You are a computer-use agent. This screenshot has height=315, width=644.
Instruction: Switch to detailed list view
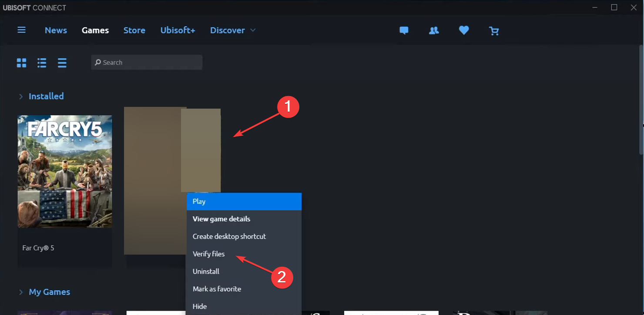coord(42,63)
